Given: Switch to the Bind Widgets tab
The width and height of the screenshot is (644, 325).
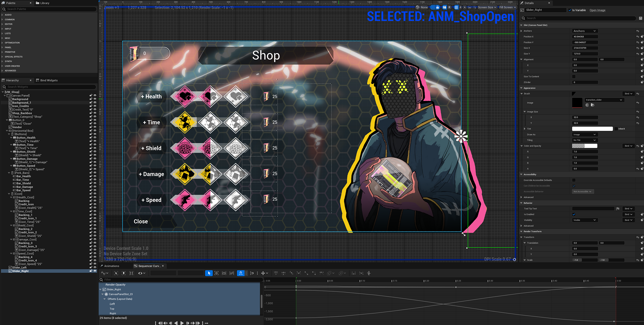Looking at the screenshot, I should [x=47, y=80].
